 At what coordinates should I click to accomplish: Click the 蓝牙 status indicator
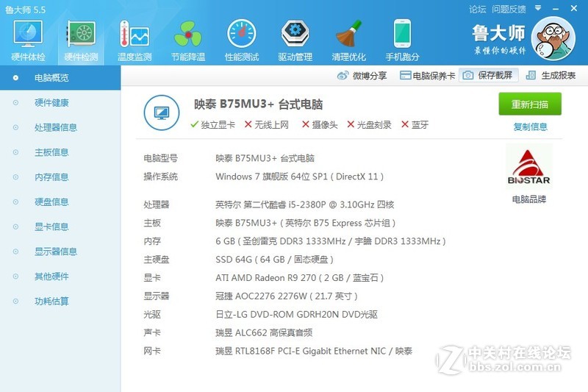415,124
